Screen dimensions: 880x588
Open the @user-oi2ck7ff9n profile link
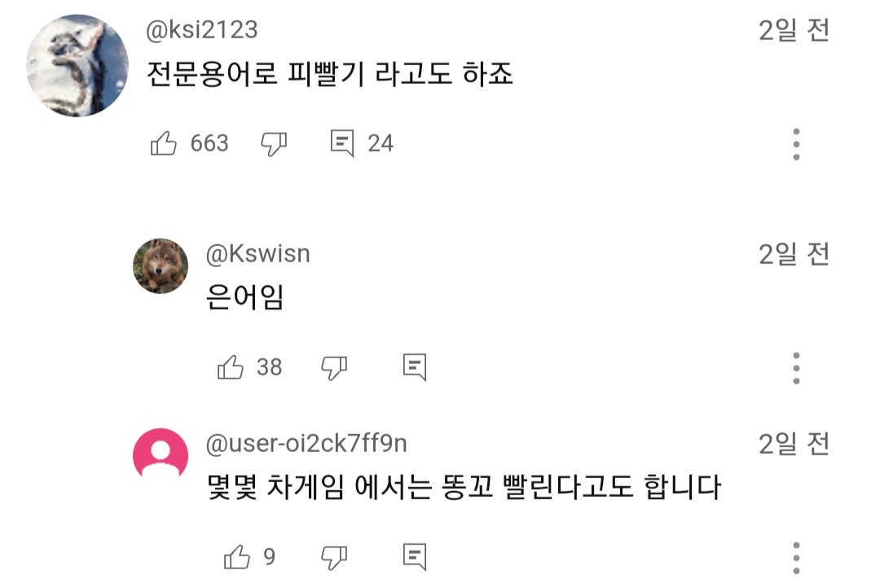click(x=306, y=444)
